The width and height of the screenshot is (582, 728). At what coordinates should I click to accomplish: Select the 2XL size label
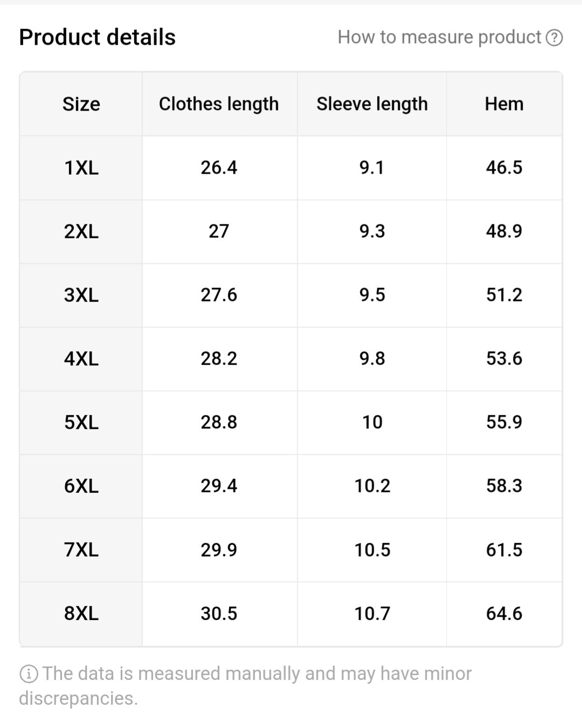[x=81, y=231]
